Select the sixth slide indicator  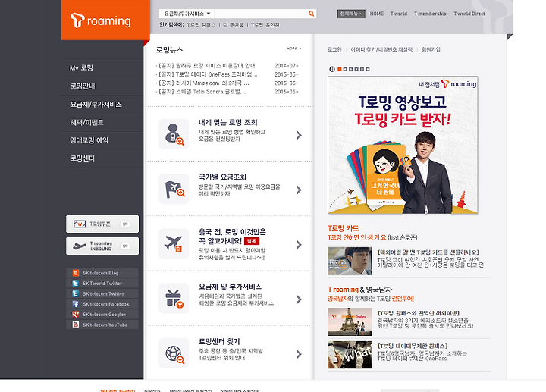tap(368, 69)
